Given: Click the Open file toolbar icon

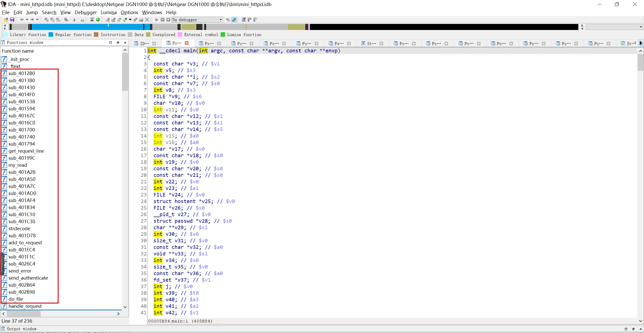Looking at the screenshot, I should 6,20.
